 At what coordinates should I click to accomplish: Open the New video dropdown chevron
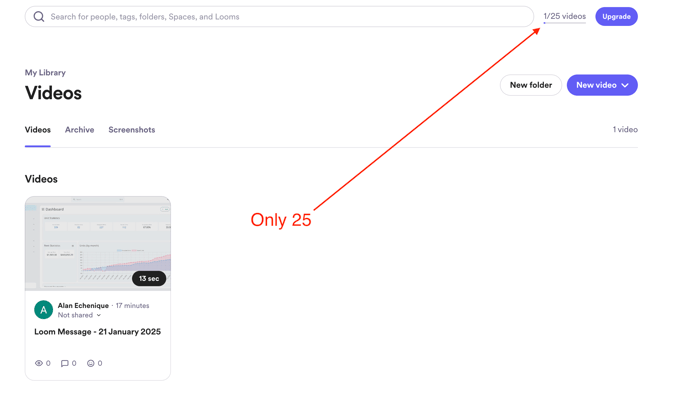click(625, 85)
